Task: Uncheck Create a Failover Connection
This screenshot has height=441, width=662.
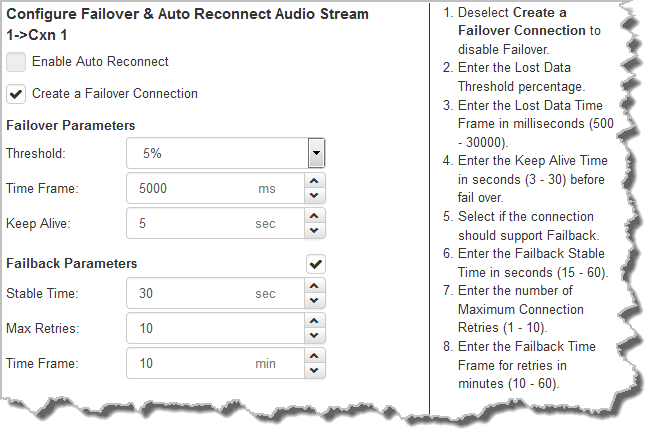Action: pyautogui.click(x=16, y=94)
